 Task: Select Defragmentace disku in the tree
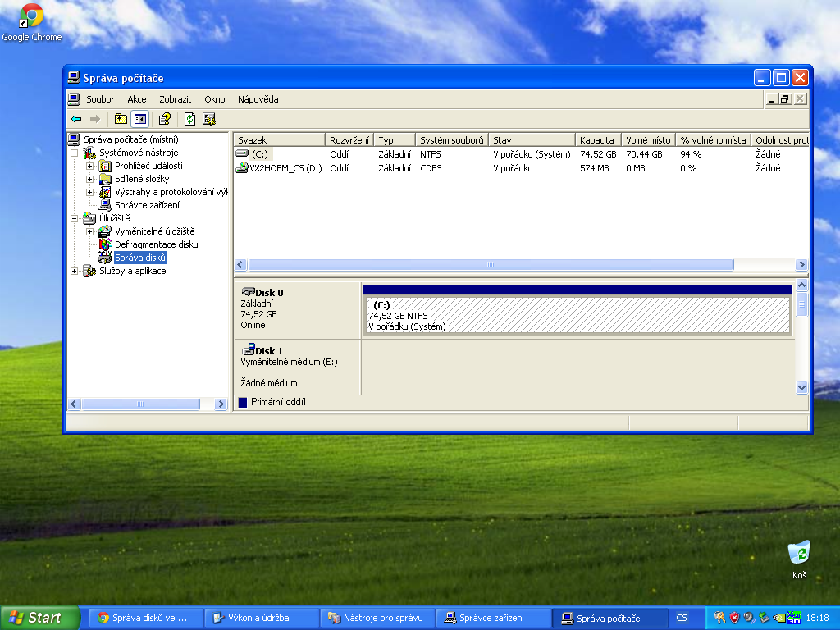click(x=157, y=244)
